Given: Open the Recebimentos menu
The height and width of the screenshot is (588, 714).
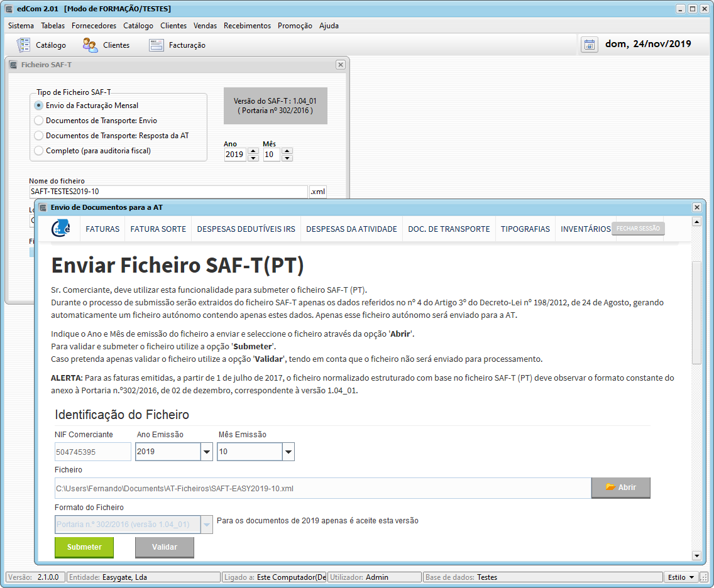Looking at the screenshot, I should point(247,26).
